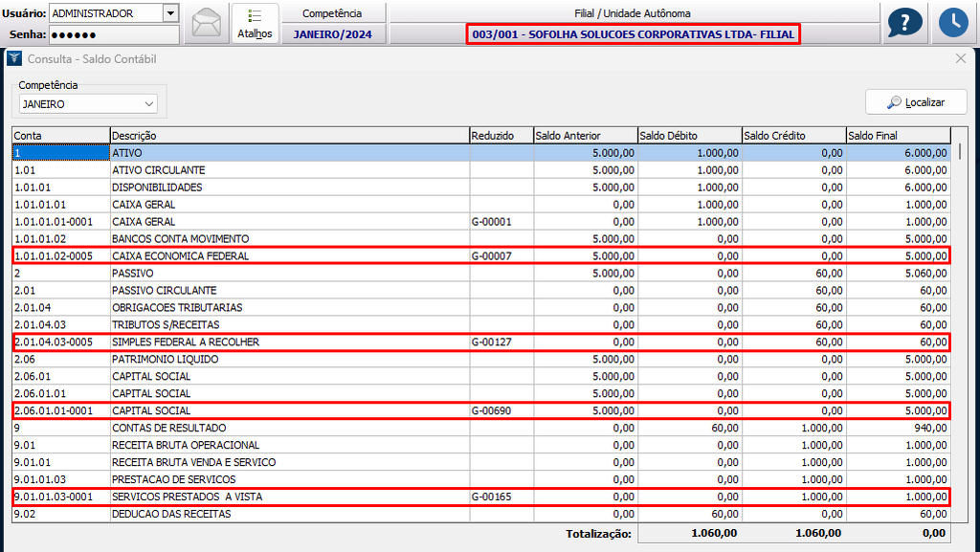Close the Consulta - Saldo Contábil window
This screenshot has width=980, height=552.
961,59
